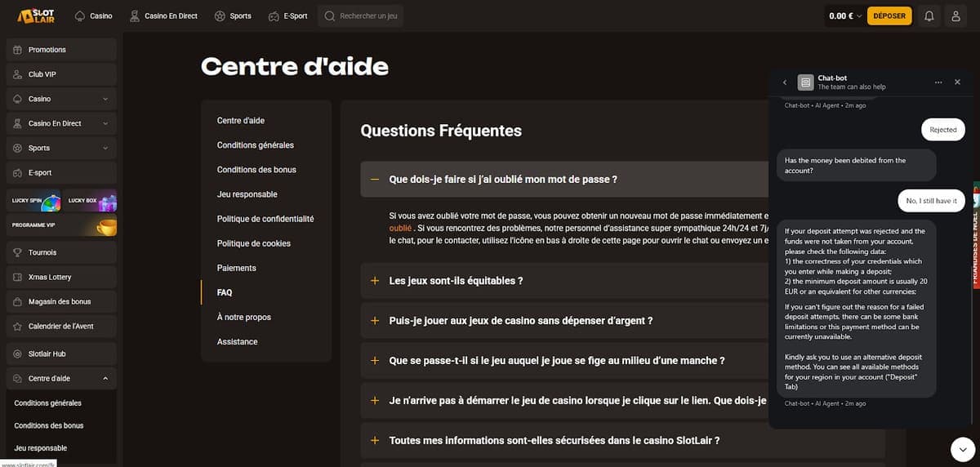This screenshot has height=467, width=980.
Task: Select E-Sport in the top navigation
Action: (287, 16)
